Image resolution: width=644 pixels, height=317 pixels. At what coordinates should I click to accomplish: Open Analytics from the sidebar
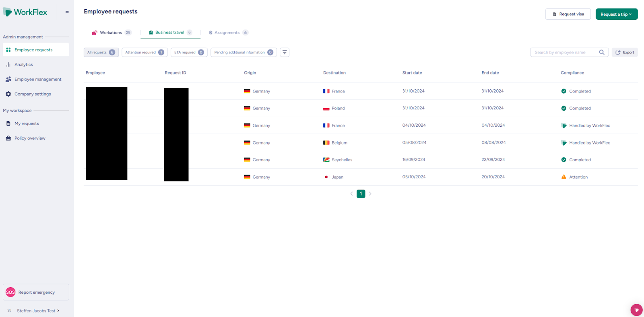pos(24,64)
